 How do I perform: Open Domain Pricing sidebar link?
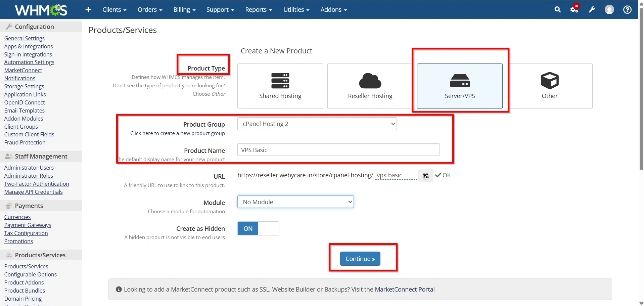23,299
